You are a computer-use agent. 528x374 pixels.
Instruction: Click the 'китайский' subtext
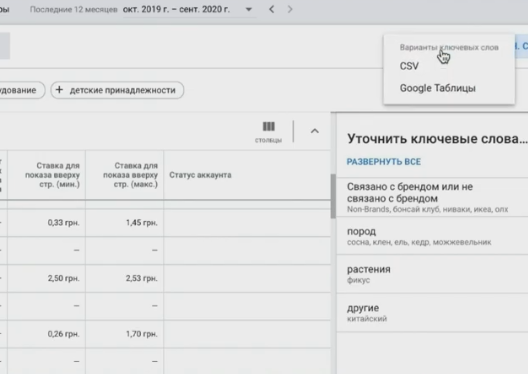367,319
